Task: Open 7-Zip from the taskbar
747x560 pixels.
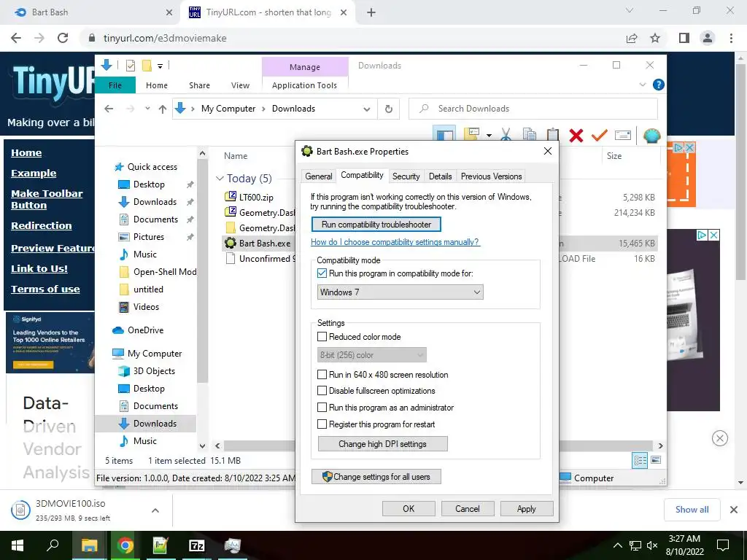Action: click(197, 545)
